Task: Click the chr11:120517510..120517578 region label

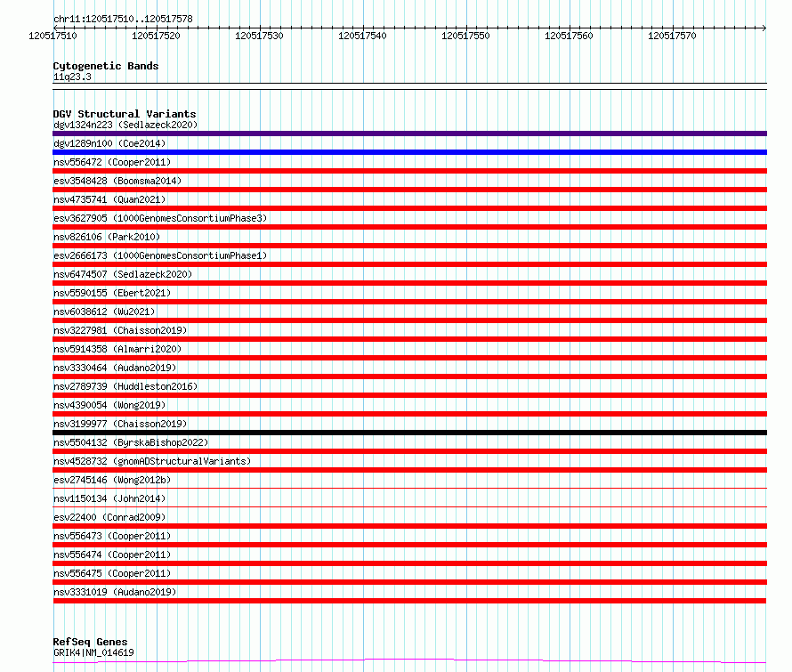Action: point(123,20)
